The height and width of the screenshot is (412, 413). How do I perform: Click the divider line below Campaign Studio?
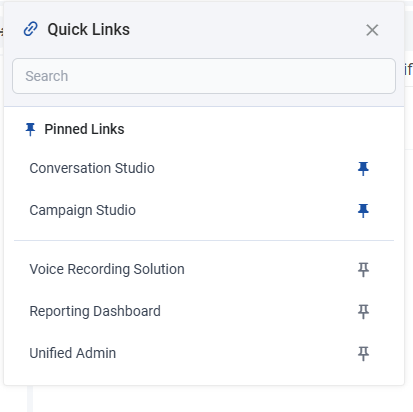click(x=204, y=240)
